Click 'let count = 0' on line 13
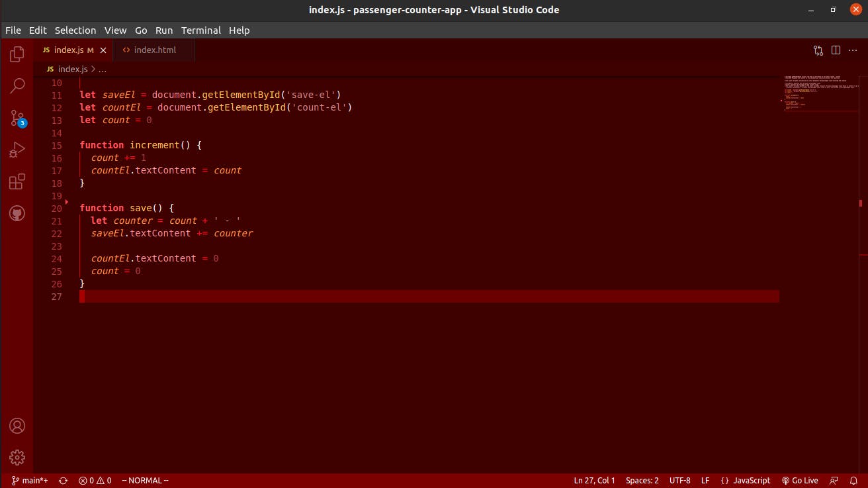Image resolution: width=868 pixels, height=488 pixels. click(116, 120)
